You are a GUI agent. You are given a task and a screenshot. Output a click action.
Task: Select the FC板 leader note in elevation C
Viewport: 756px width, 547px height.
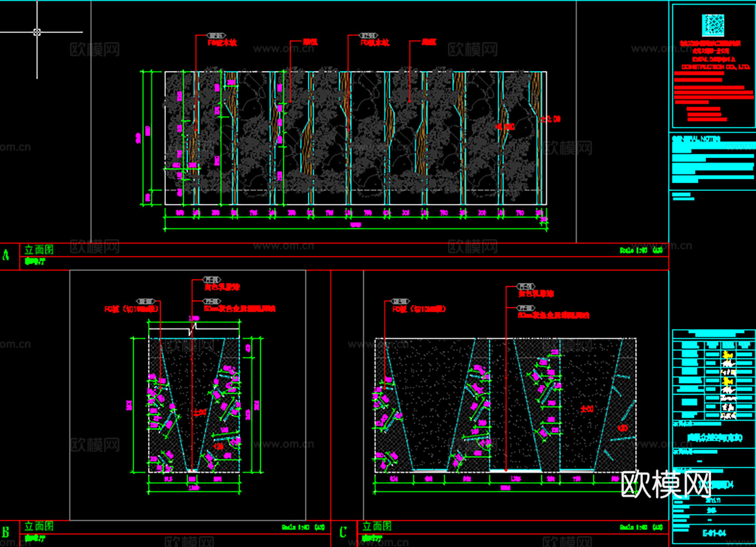(419, 309)
